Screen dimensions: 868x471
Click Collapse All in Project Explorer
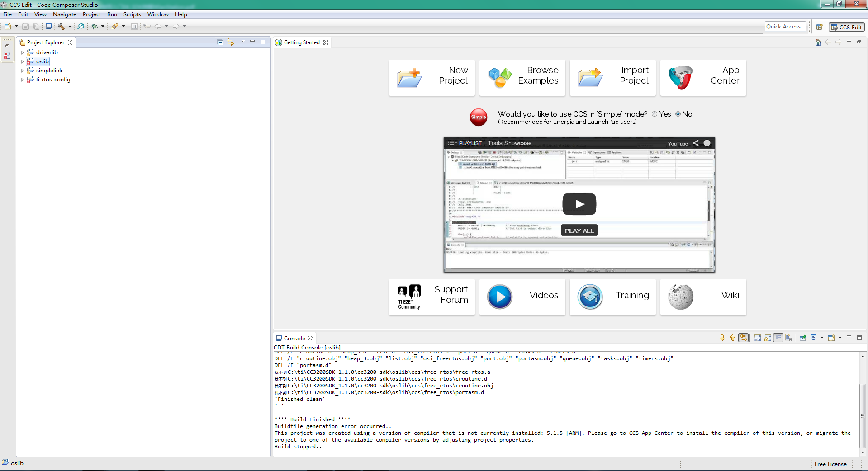coord(220,42)
